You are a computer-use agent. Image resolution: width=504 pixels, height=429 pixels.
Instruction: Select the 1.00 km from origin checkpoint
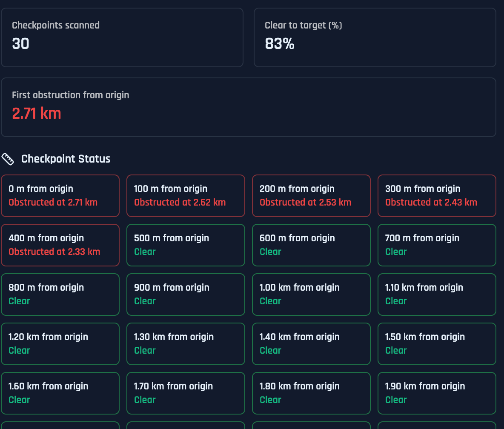[311, 295]
